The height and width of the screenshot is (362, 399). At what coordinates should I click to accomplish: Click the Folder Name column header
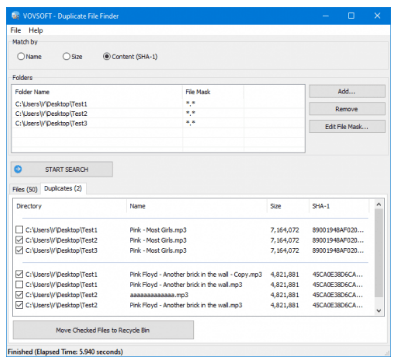tap(97, 92)
